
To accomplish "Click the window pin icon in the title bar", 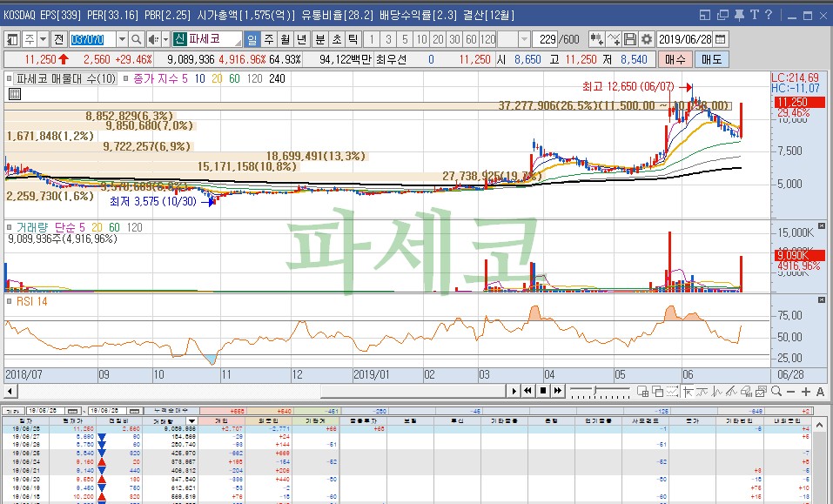I will (739, 15).
